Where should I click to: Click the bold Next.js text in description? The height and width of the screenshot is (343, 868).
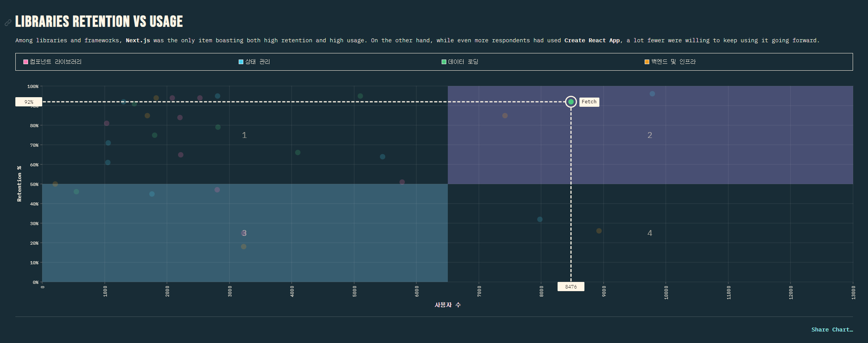pyautogui.click(x=138, y=40)
